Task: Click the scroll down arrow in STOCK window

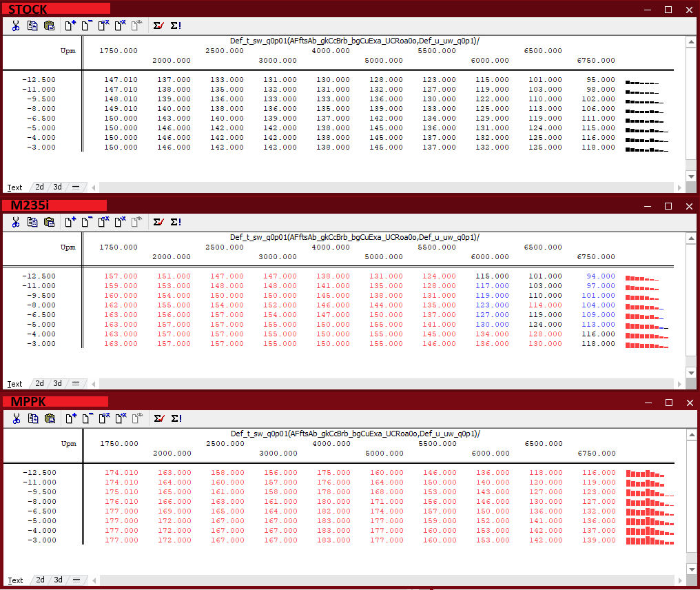Action: click(x=691, y=176)
